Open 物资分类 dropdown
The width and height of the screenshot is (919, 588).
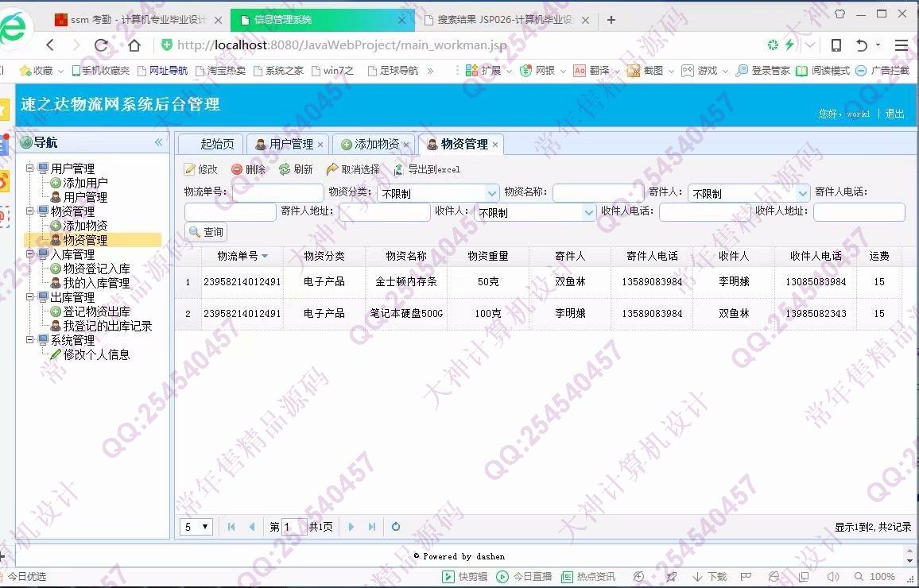[x=492, y=193]
